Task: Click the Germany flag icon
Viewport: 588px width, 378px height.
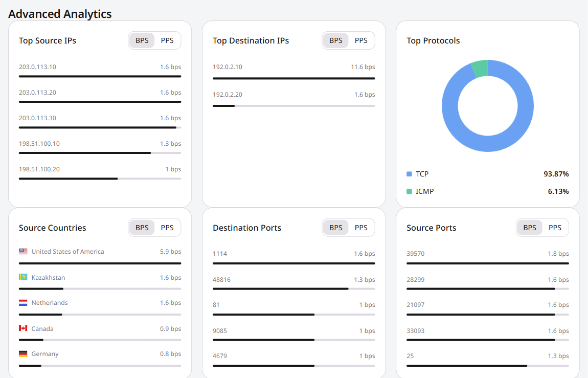Action: point(23,353)
